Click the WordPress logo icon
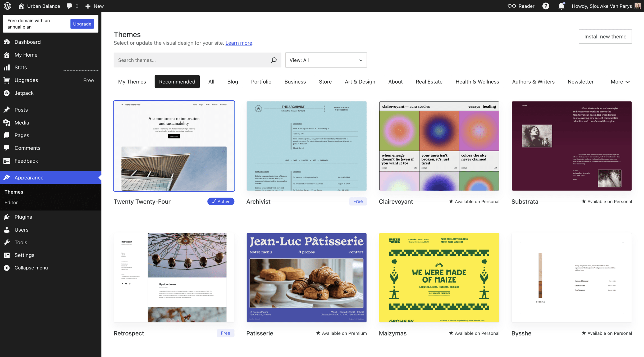 click(x=7, y=6)
